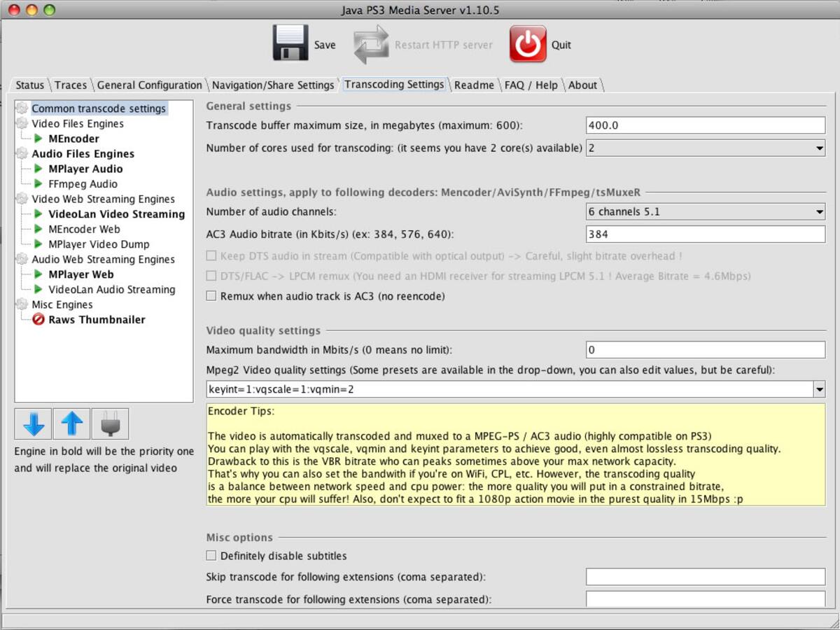Click the Save floppy disk icon
840x630 pixels.
[290, 44]
